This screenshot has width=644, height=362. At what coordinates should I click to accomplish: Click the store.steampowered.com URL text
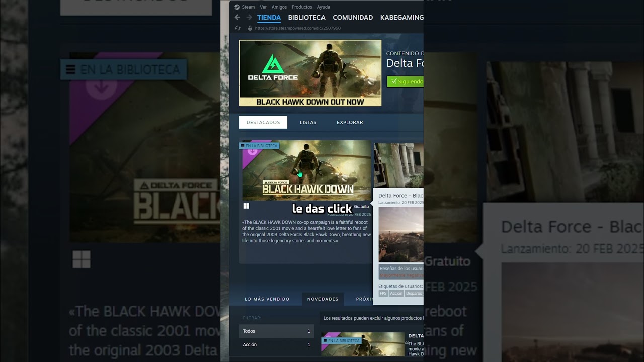(x=298, y=28)
